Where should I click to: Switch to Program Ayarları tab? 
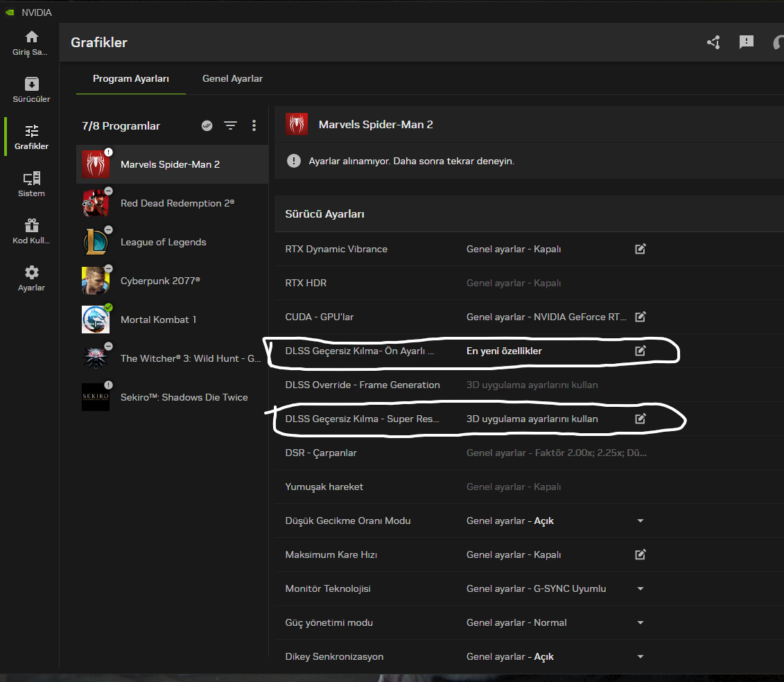131,78
